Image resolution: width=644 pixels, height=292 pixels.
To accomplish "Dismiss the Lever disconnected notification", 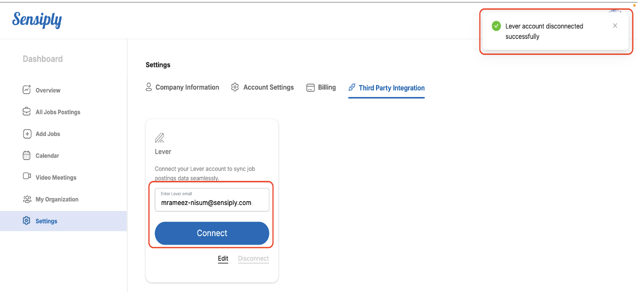I will pyautogui.click(x=615, y=25).
